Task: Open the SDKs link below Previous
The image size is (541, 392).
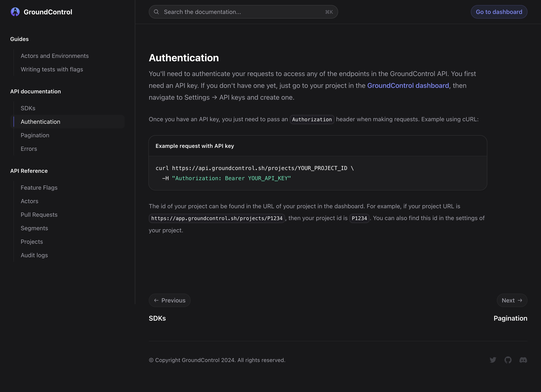Action: [x=157, y=318]
